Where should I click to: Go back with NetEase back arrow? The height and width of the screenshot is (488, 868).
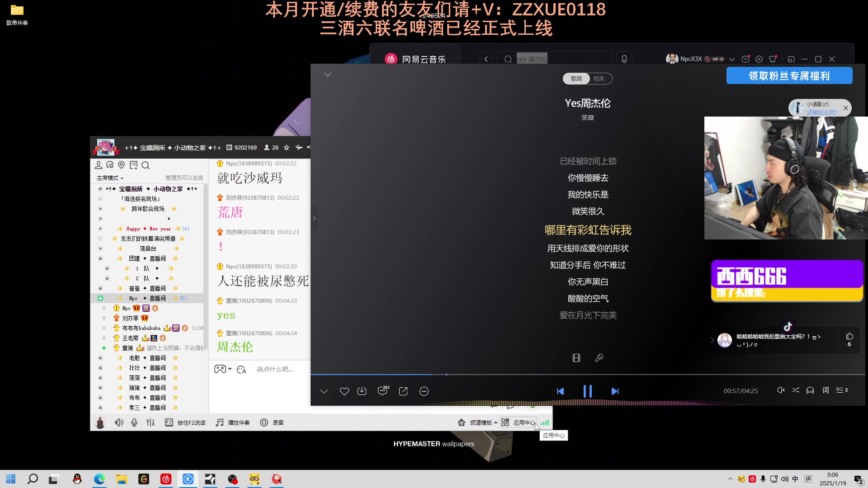[486, 59]
